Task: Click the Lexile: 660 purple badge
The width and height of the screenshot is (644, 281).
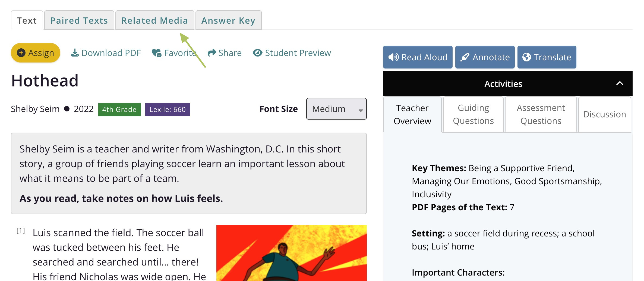Action: pos(168,110)
